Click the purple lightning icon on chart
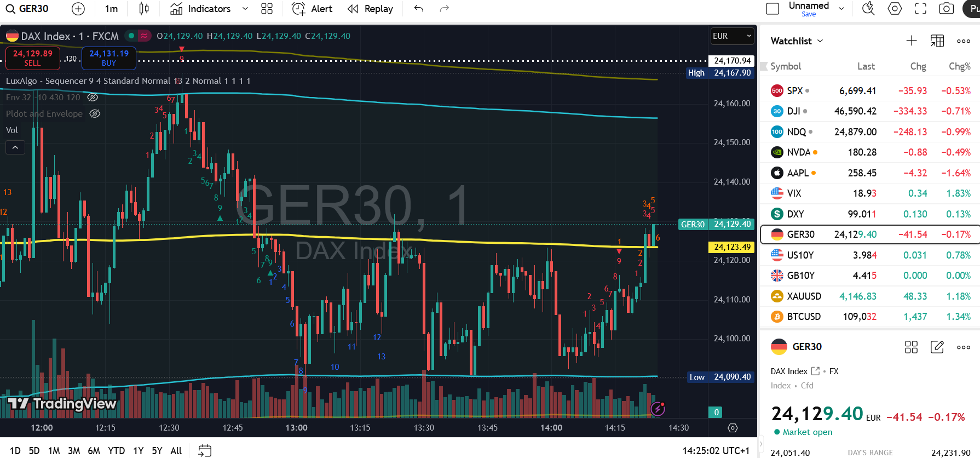 click(x=658, y=409)
